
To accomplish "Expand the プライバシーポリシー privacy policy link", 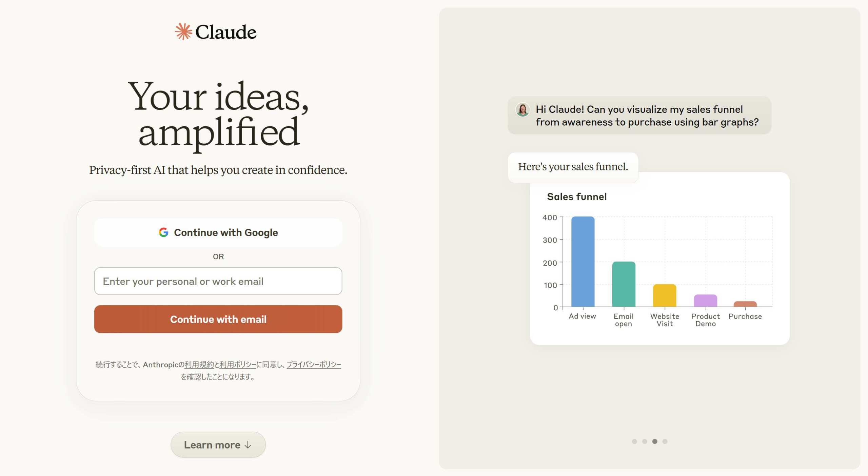I will 314,365.
